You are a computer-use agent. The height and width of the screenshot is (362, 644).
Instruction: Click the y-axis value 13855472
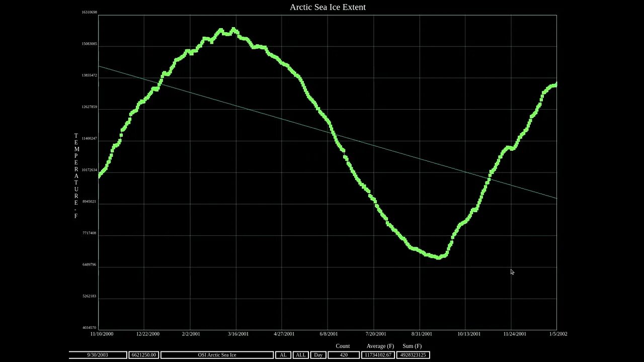click(x=90, y=75)
